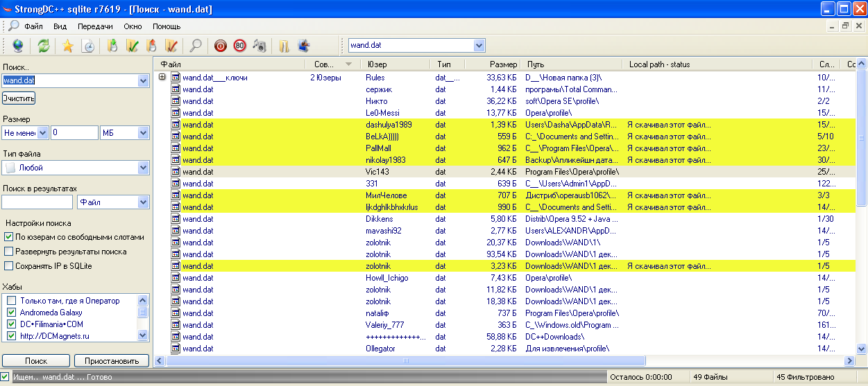
Task: Click file icon in the Valeriy_777 row
Action: tap(176, 324)
